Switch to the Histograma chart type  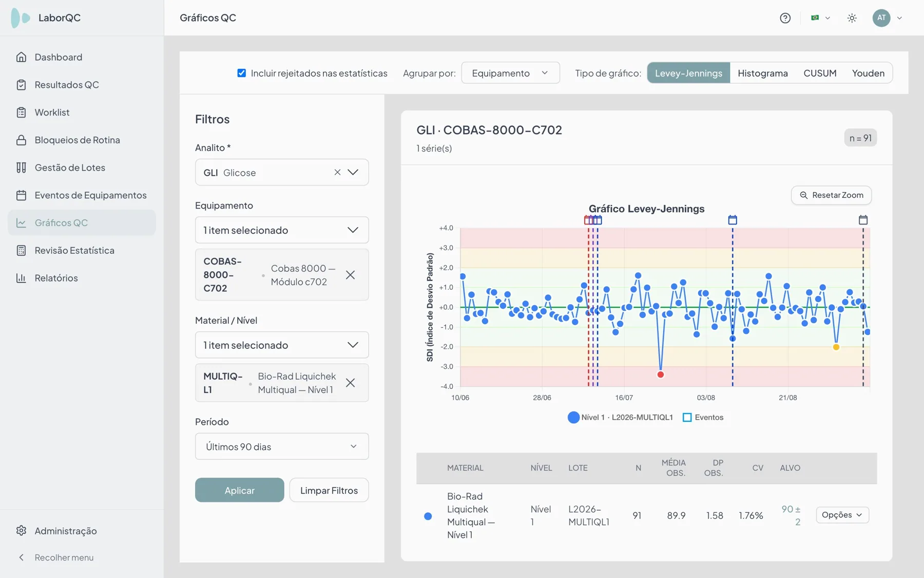tap(762, 73)
